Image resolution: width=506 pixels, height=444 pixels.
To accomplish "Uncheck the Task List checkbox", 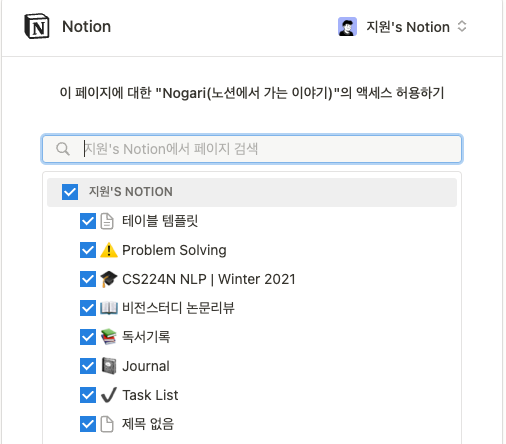I will coord(88,395).
